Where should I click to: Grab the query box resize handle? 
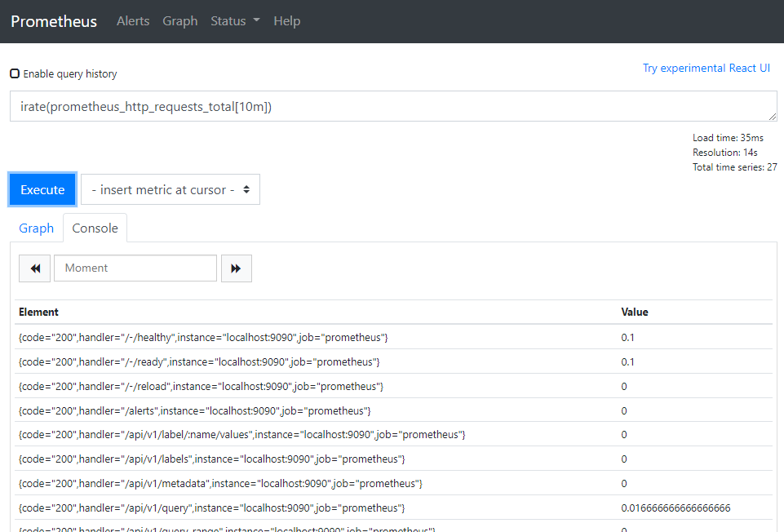[x=772, y=117]
